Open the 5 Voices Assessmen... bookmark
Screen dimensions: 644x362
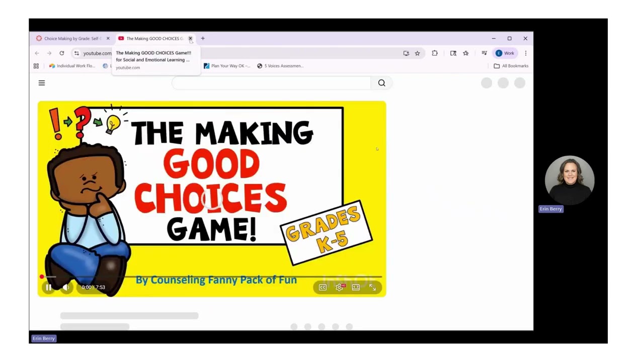[280, 66]
